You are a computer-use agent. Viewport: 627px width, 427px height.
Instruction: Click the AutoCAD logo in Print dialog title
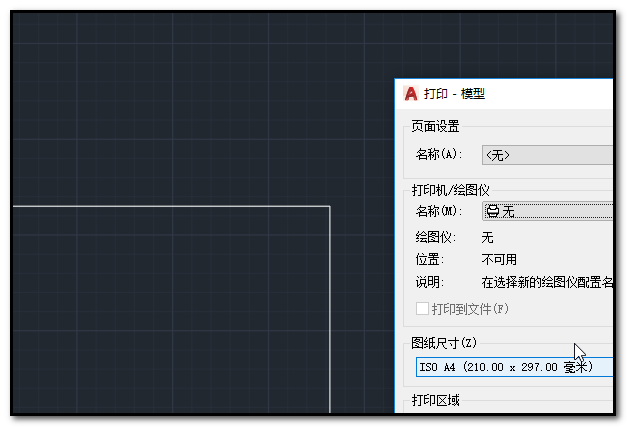tap(411, 94)
